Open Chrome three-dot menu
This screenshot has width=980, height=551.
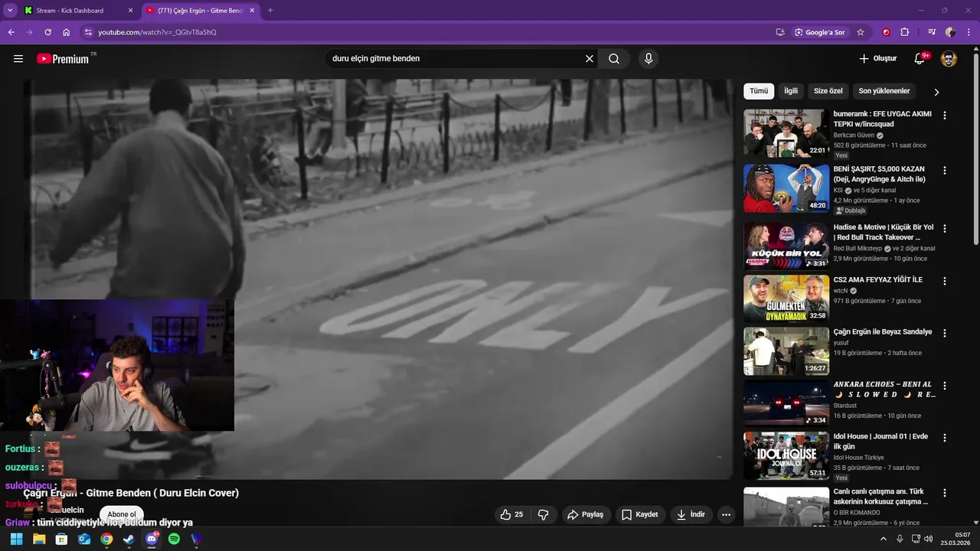[x=969, y=32]
